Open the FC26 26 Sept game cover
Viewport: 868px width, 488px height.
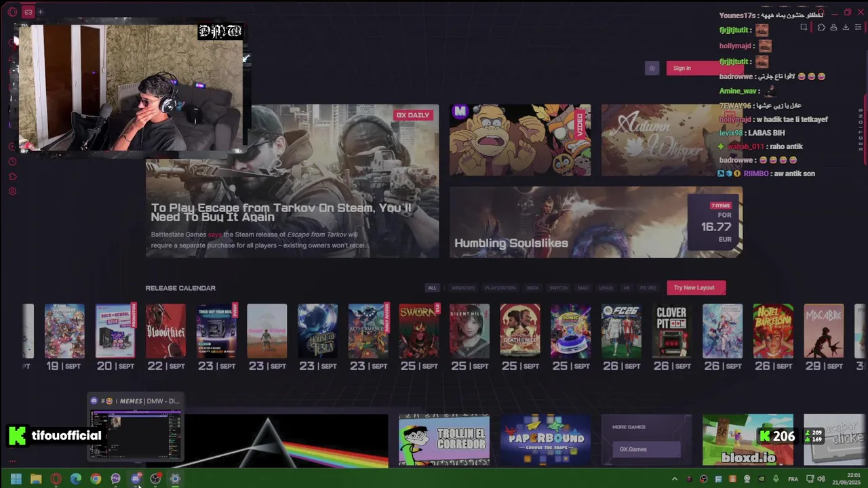tap(621, 331)
